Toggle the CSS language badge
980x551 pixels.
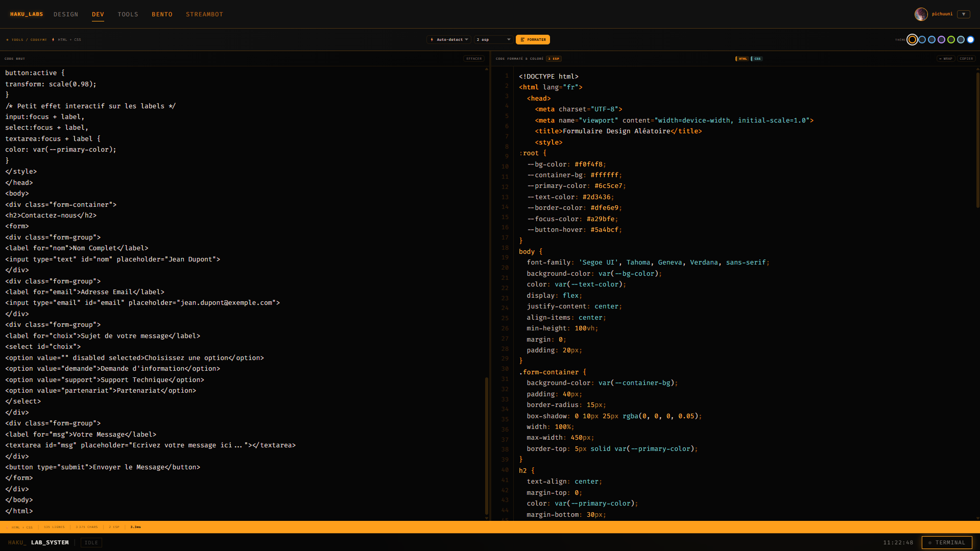click(757, 58)
